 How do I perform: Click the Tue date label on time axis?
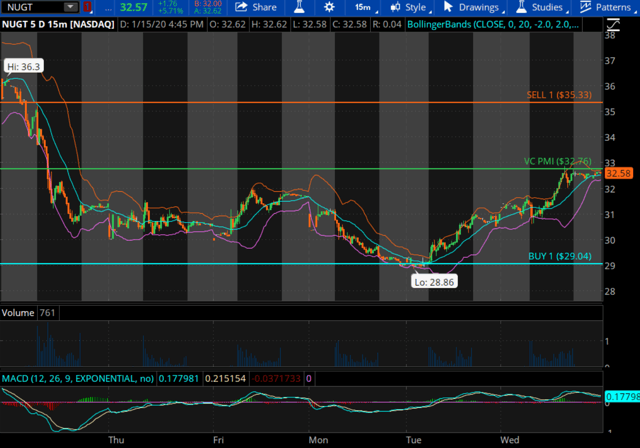point(413,440)
